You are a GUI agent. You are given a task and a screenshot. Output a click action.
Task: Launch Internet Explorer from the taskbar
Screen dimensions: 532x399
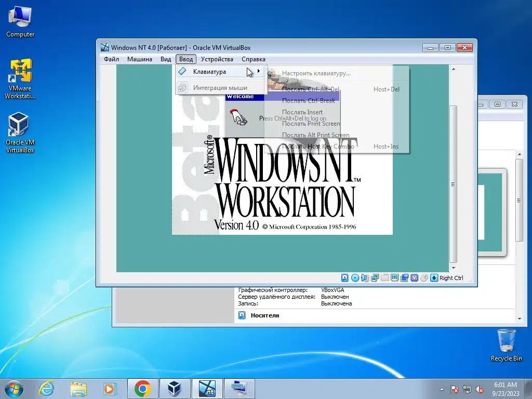tap(46, 389)
